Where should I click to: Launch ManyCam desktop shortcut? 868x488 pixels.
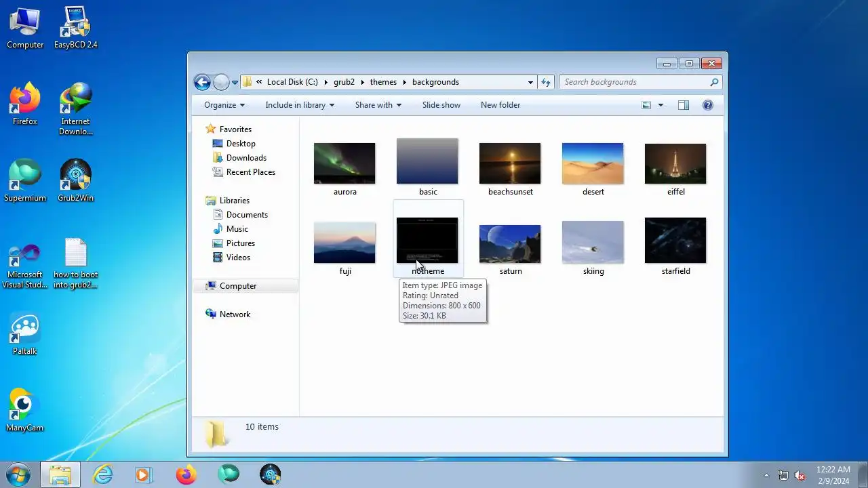coord(25,411)
